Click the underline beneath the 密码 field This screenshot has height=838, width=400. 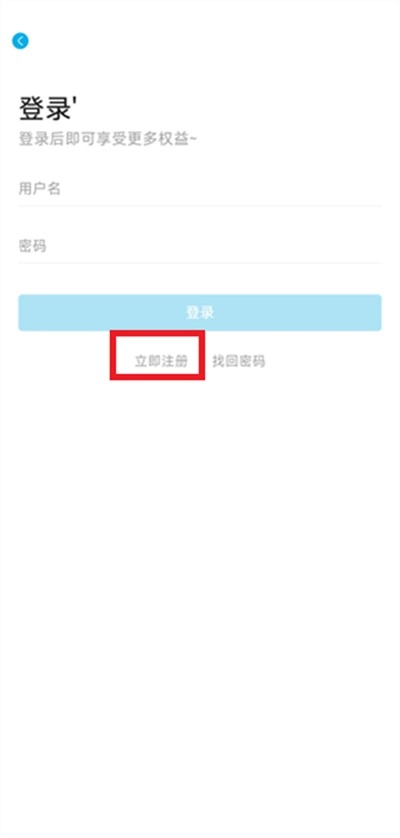point(200,263)
